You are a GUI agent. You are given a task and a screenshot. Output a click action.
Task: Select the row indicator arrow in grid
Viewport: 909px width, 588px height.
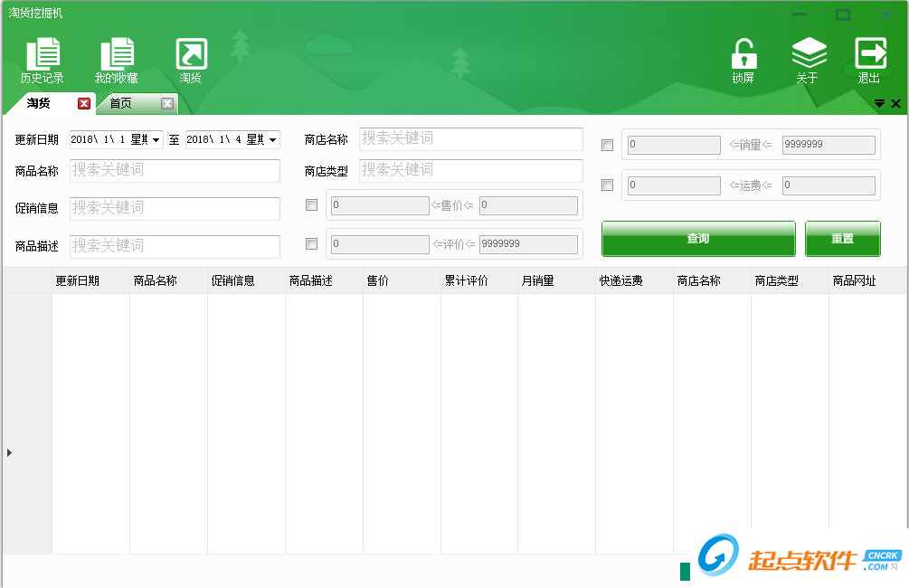9,453
